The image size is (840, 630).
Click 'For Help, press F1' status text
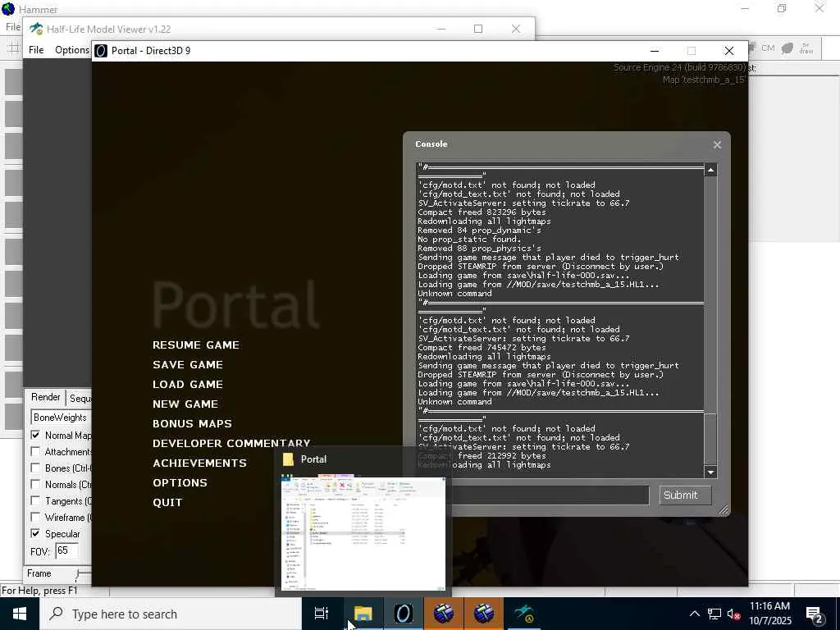39,591
